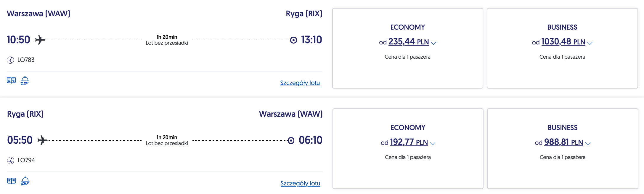The width and height of the screenshot is (644, 194).
Task: Click the newspaper icon for flight LO783
Action: tap(11, 80)
